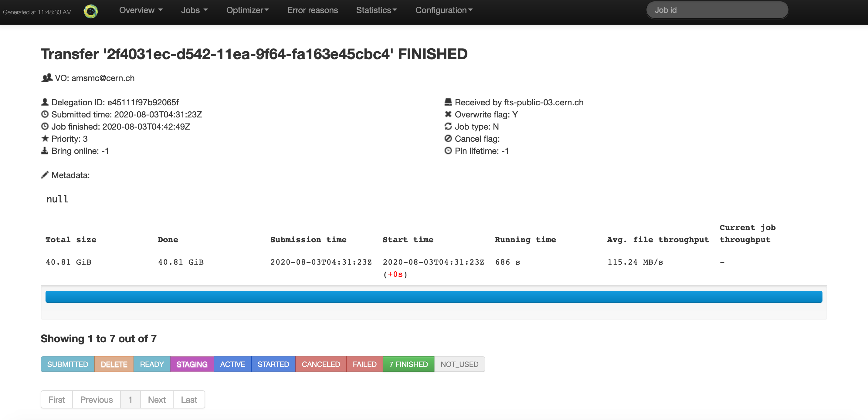Screen dimensions: 868x420
Task: Toggle the SUBMITTED state filter
Action: 67,364
